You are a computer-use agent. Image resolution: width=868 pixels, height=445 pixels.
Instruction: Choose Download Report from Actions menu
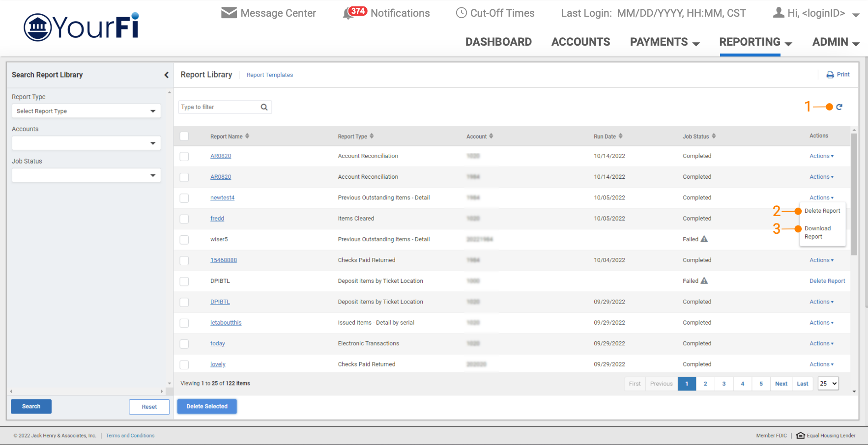pyautogui.click(x=817, y=232)
